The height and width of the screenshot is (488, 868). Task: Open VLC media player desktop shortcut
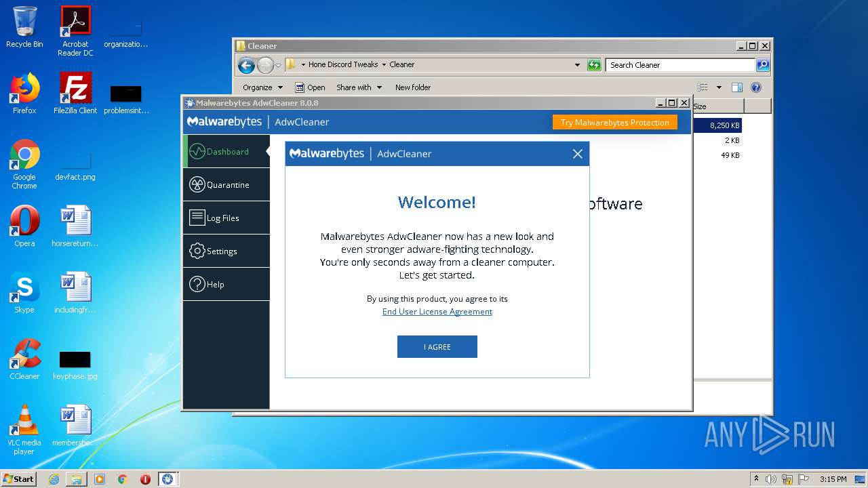click(x=24, y=430)
